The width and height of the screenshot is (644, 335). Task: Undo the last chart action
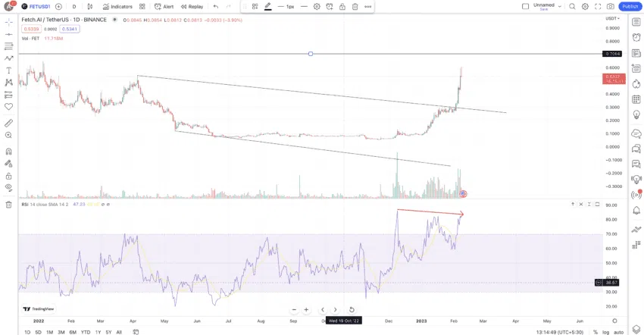click(216, 7)
